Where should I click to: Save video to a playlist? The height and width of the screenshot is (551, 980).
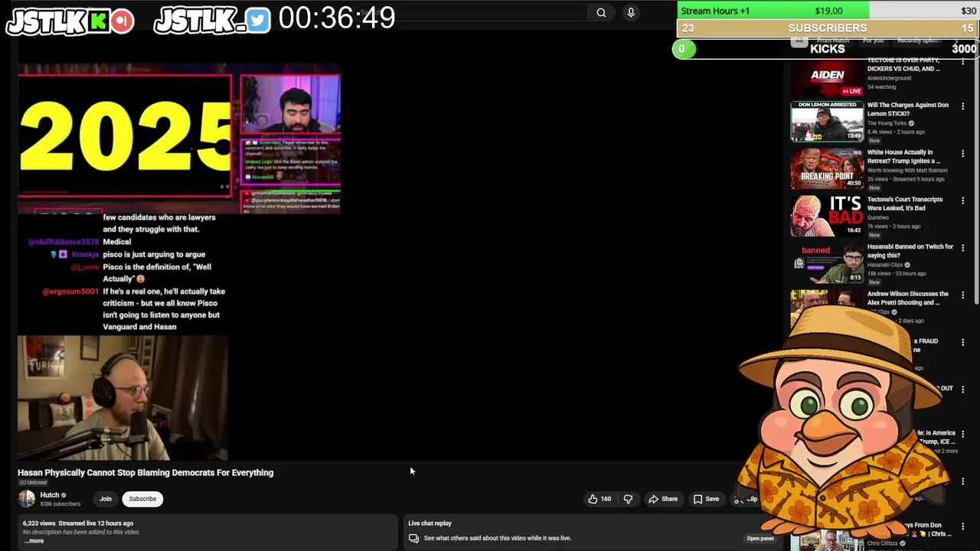click(x=706, y=499)
